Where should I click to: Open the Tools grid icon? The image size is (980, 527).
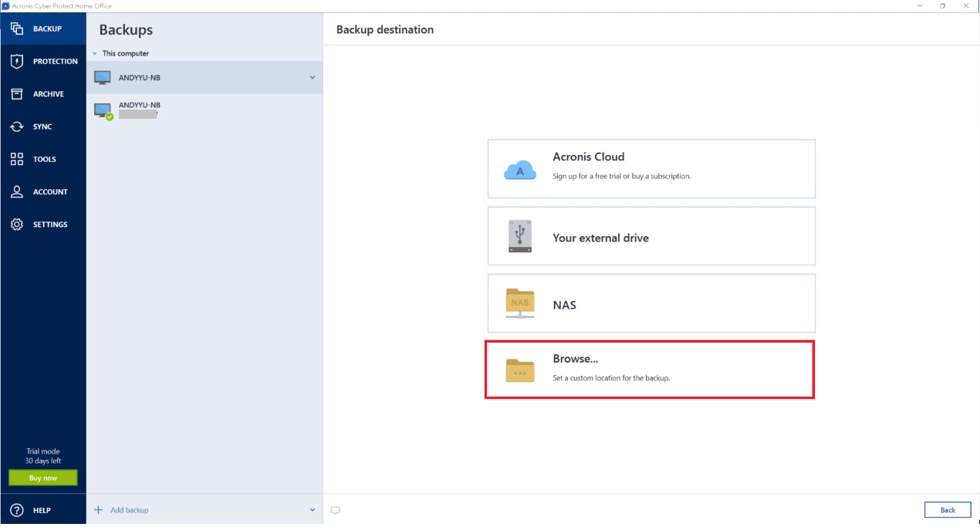(17, 159)
